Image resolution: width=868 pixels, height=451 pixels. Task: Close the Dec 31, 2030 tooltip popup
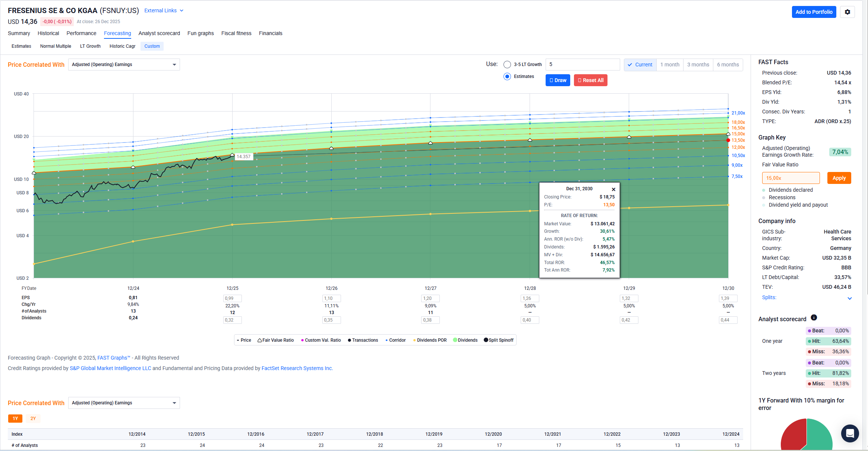click(613, 189)
